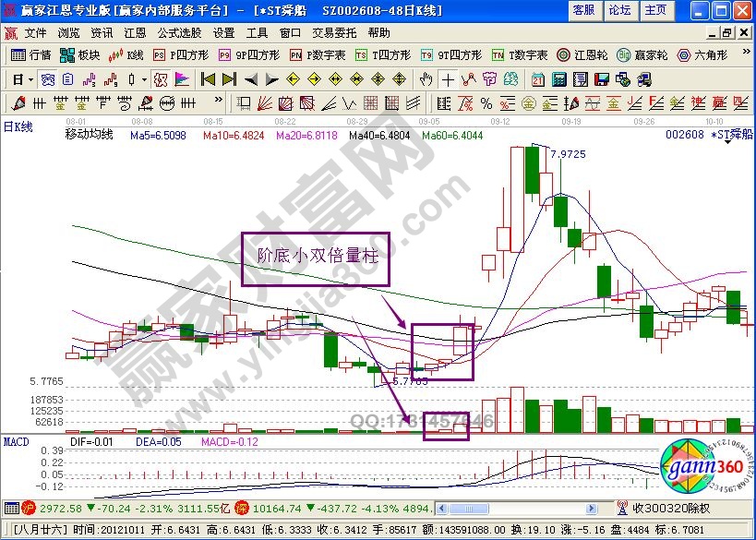Open the calculator tool icon

pos(560,78)
